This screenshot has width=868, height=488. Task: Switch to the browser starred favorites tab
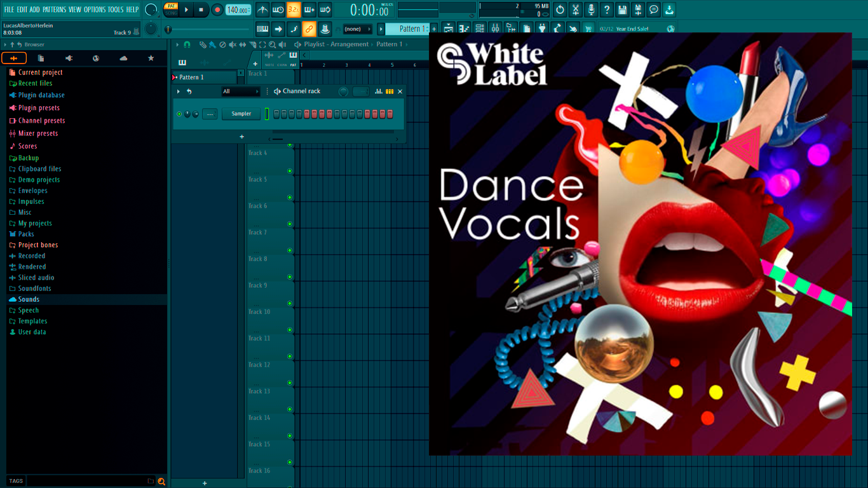pos(151,58)
